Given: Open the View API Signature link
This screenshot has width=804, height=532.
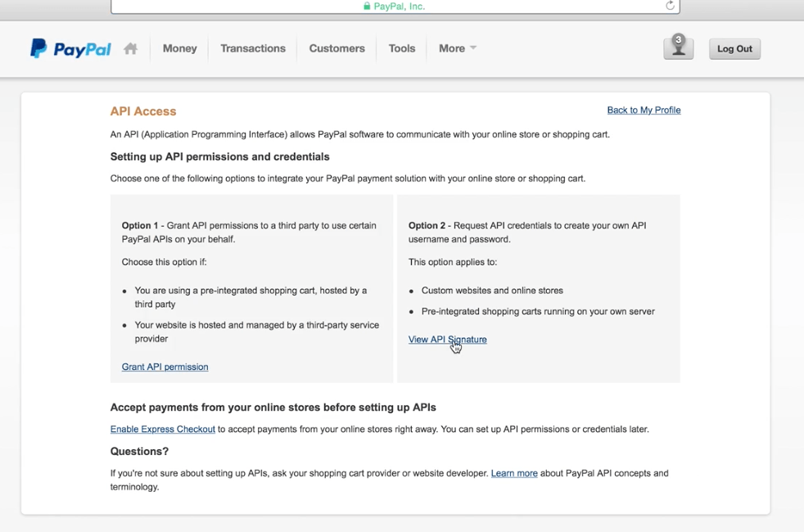Looking at the screenshot, I should point(447,339).
